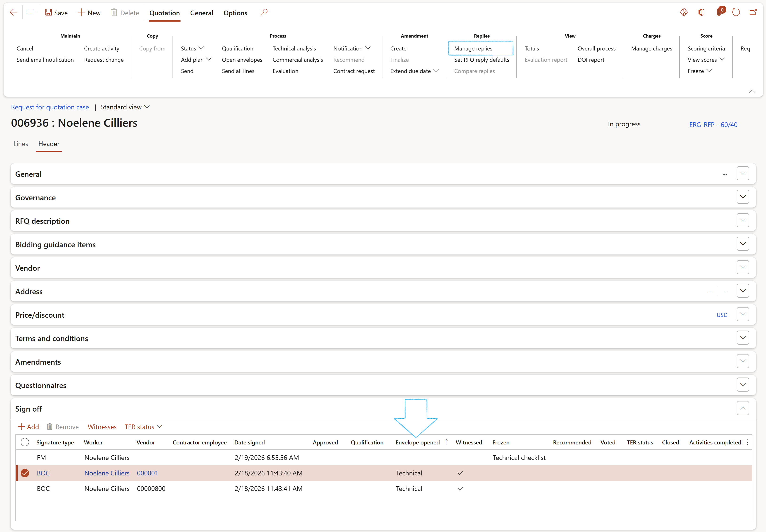The width and height of the screenshot is (766, 532).
Task: Collapse the ribbon with up chevron
Action: [x=752, y=91]
